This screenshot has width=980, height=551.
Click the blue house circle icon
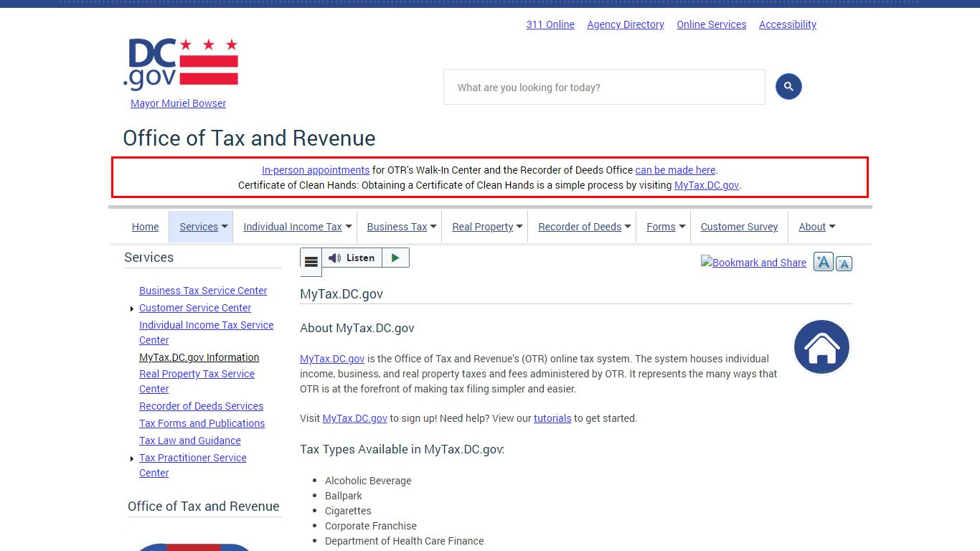point(821,347)
